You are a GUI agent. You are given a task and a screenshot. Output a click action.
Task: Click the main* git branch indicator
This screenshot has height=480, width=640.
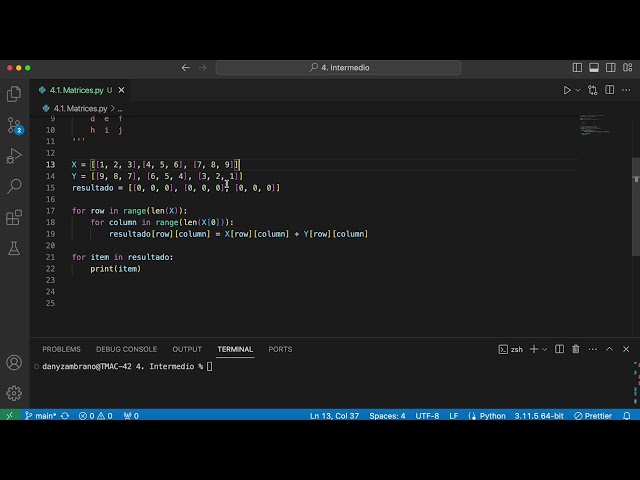tap(40, 416)
